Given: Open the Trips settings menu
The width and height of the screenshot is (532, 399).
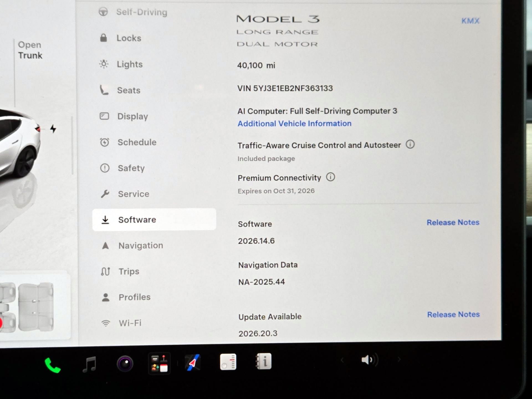Looking at the screenshot, I should 120,271.
